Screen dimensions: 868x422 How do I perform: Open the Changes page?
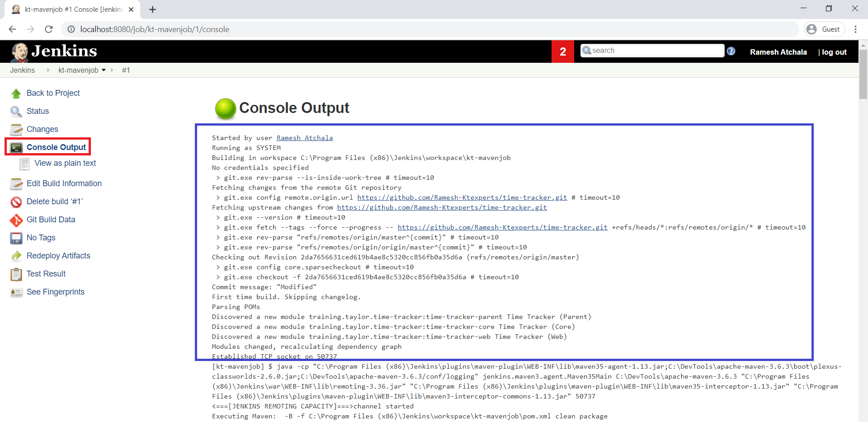point(42,129)
